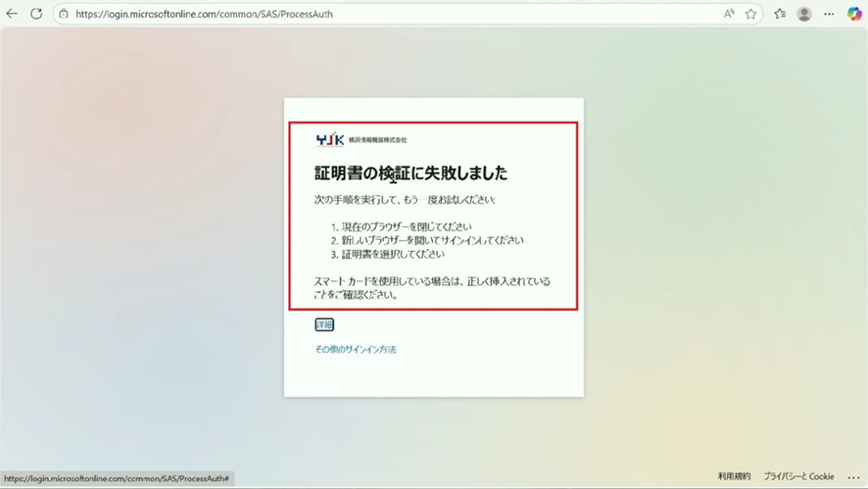
Task: Click the browser back arrow
Action: 12,14
